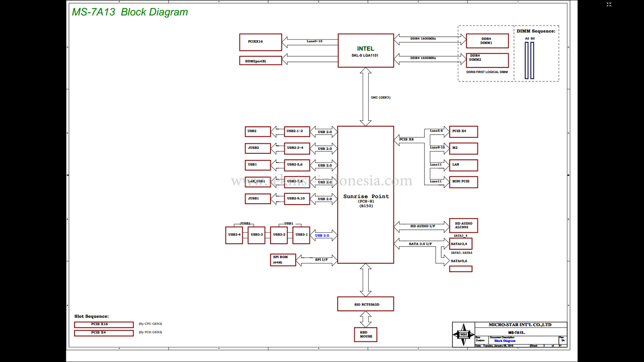The width and height of the screenshot is (644, 362).
Task: Click the 'HD AUDIO I/F' arrow label
Action: coord(423,226)
